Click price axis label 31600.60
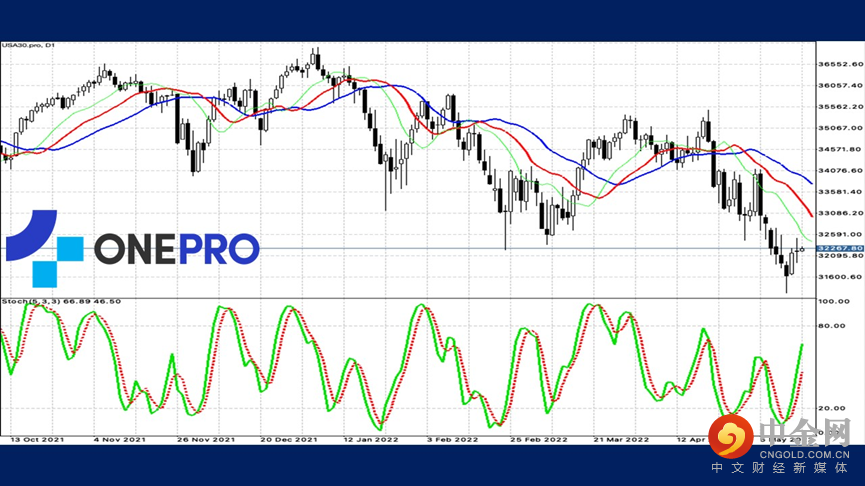Viewport: 865px width, 486px height. [840, 277]
